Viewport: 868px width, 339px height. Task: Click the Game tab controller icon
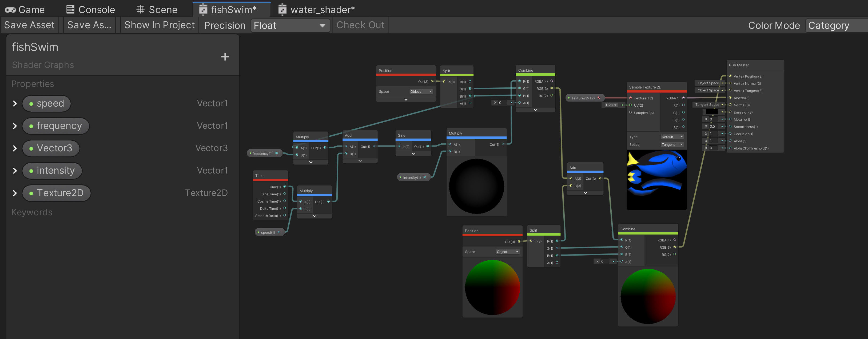(x=10, y=10)
